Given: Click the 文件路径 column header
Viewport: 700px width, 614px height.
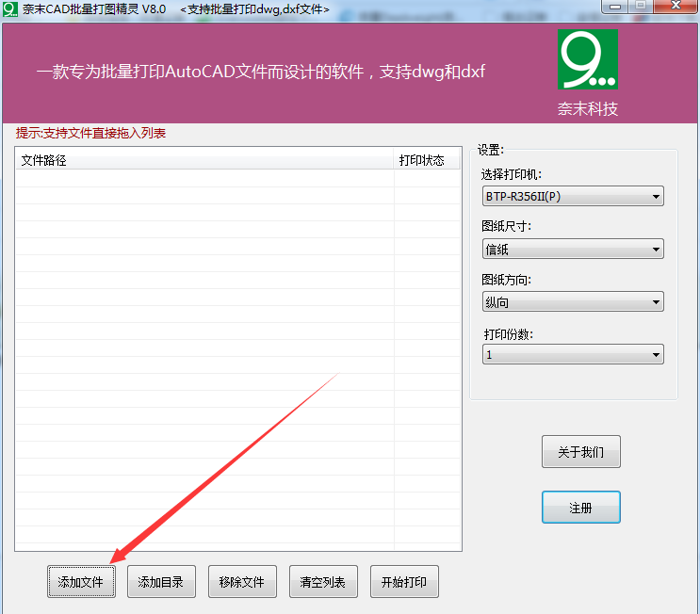Looking at the screenshot, I should pos(204,160).
